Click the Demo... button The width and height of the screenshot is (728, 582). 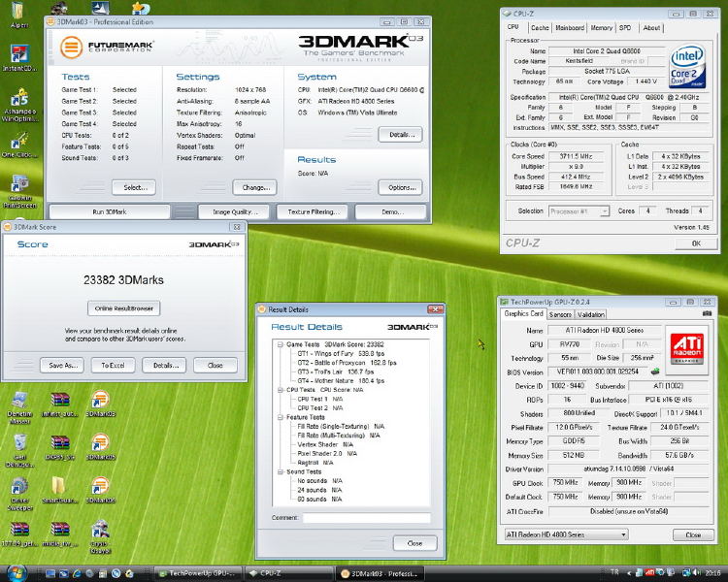[x=391, y=211]
